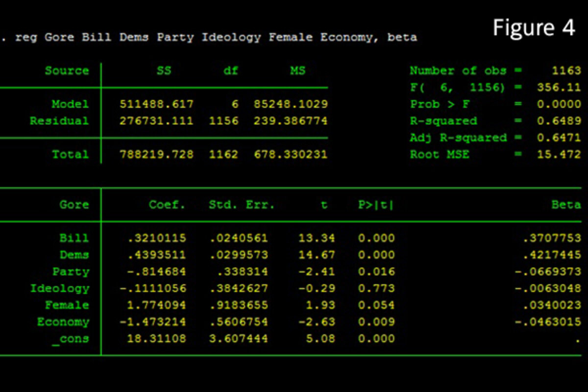The width and height of the screenshot is (588, 392).
Task: Click the Model row label
Action: [x=70, y=104]
